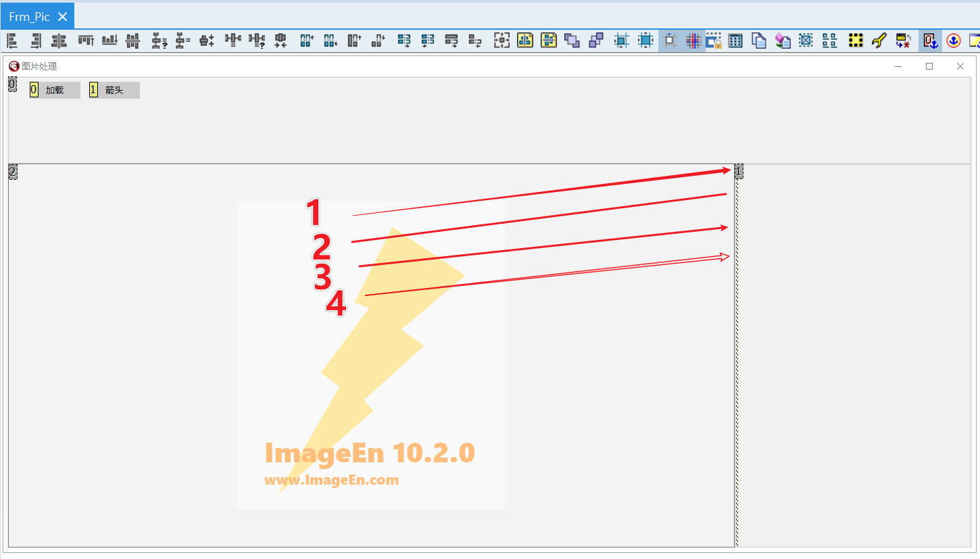The width and height of the screenshot is (980, 559).
Task: Click the yellow wrench icon
Action: click(879, 41)
